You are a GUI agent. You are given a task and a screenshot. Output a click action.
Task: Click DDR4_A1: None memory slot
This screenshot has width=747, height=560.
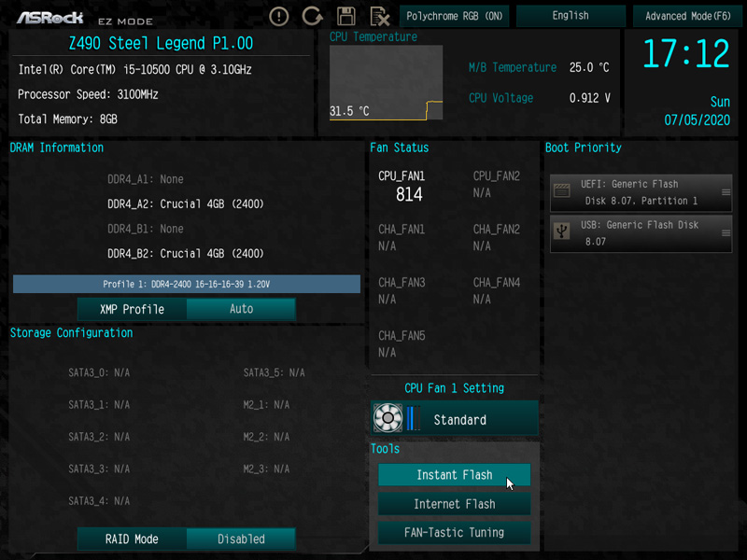coord(146,179)
